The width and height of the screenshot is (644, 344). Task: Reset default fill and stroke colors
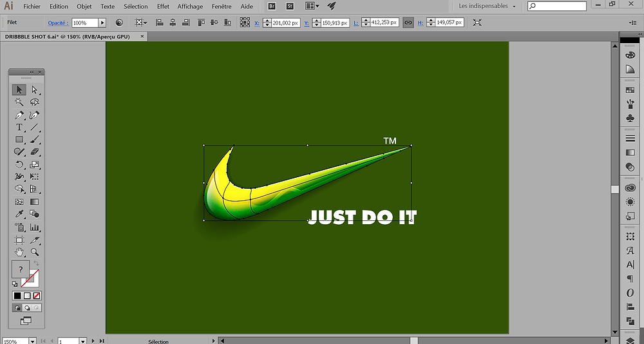point(15,284)
